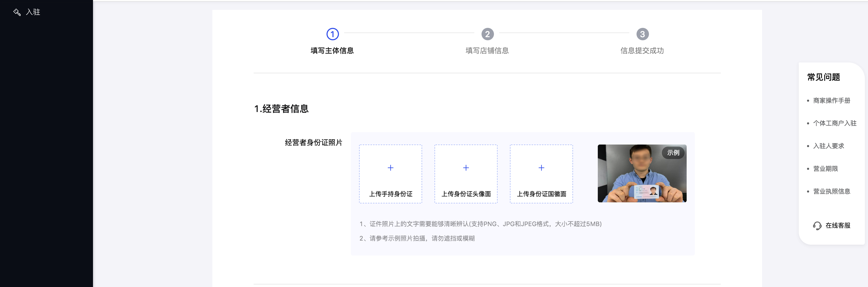Viewport: 868px width, 287px height.
Task: Go to 填写店铺信息 step label
Action: point(487,51)
